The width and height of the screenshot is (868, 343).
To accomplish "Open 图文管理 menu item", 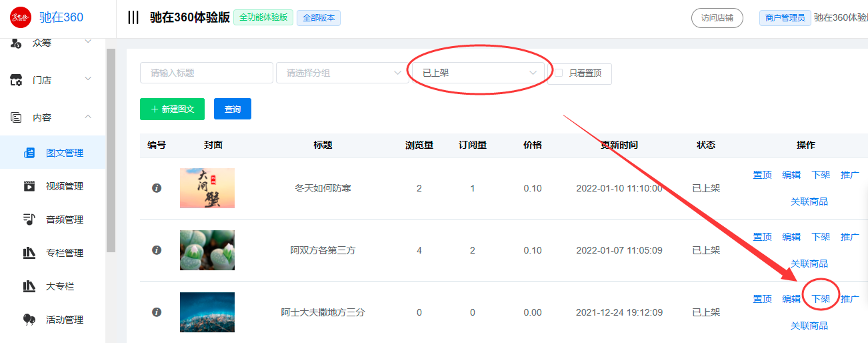I will (53, 153).
